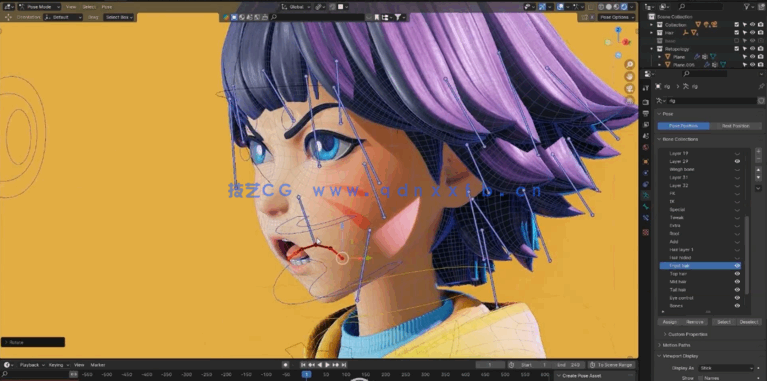Open the Pose Options dropdown
The width and height of the screenshot is (767, 381).
click(616, 17)
